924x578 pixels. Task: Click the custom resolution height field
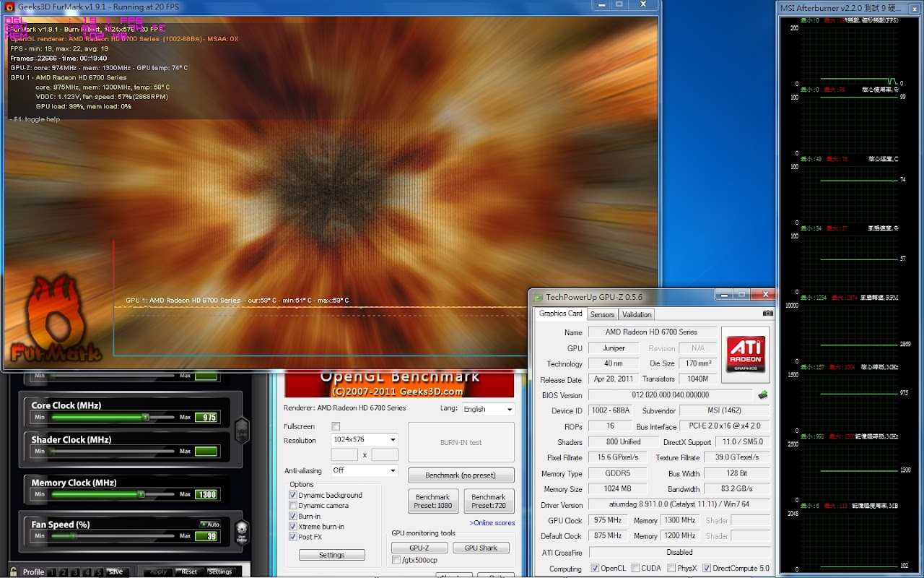pyautogui.click(x=385, y=454)
